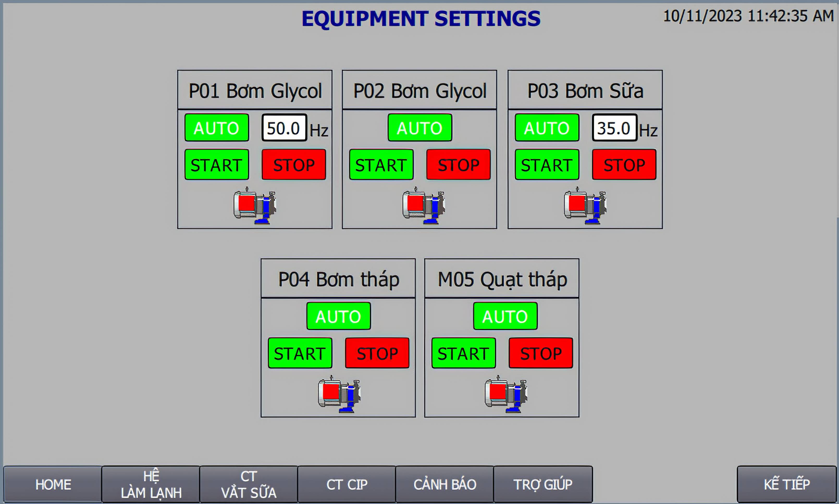Start the P04 Bơm tháp pump
Viewport: 839px width, 504px height.
click(300, 353)
